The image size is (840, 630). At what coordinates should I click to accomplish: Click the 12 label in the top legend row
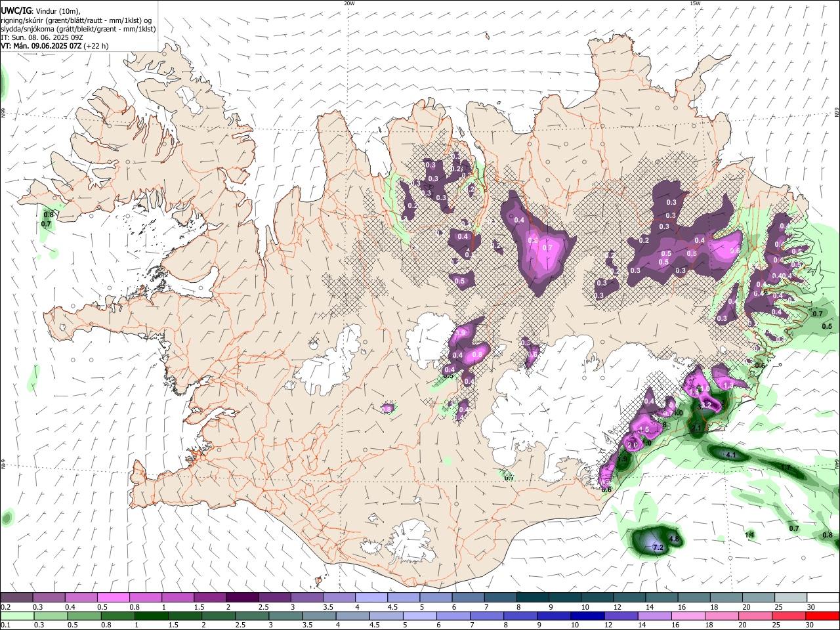[618, 607]
